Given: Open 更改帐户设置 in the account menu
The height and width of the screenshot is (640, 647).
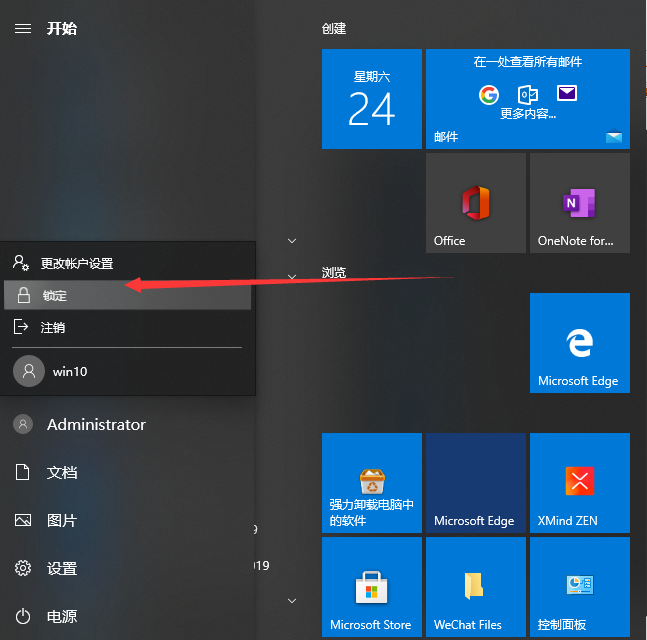Looking at the screenshot, I should (127, 264).
